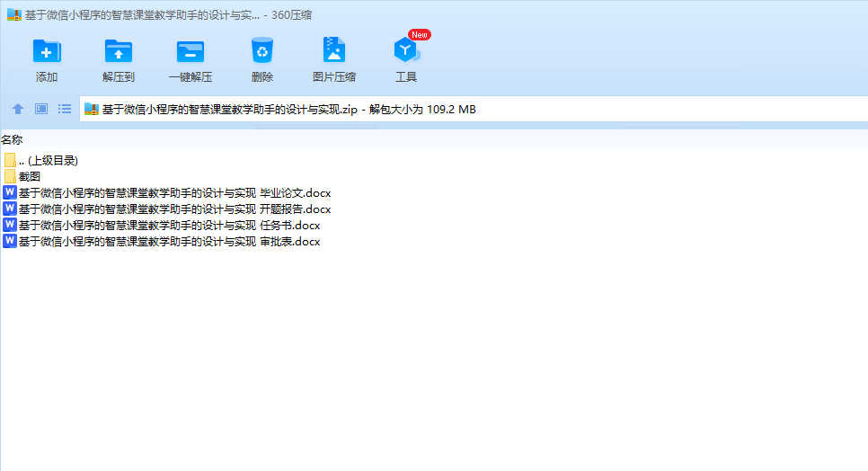The width and height of the screenshot is (868, 471).
Task: Click the 解压到 (Extract to) icon
Action: [x=119, y=51]
